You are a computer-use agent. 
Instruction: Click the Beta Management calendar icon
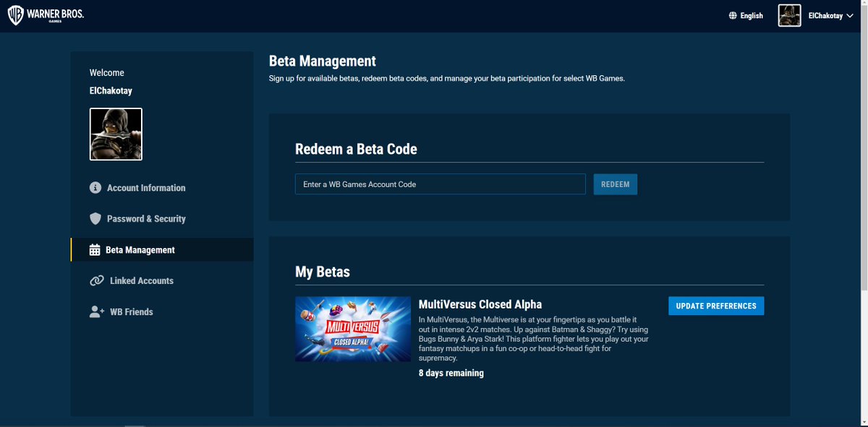click(95, 250)
